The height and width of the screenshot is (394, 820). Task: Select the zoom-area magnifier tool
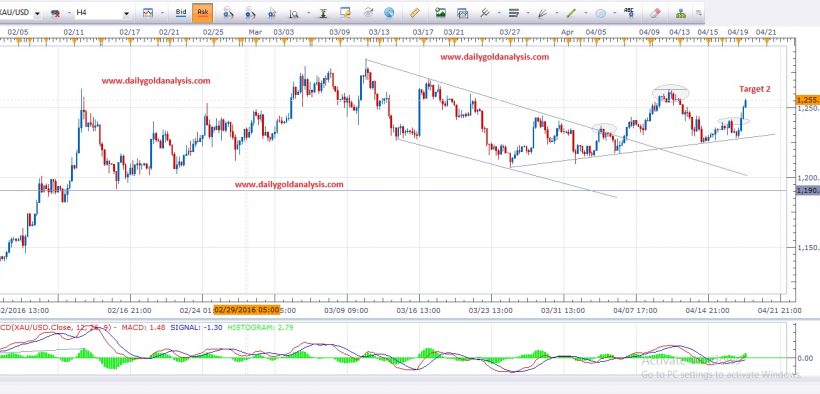pyautogui.click(x=293, y=13)
